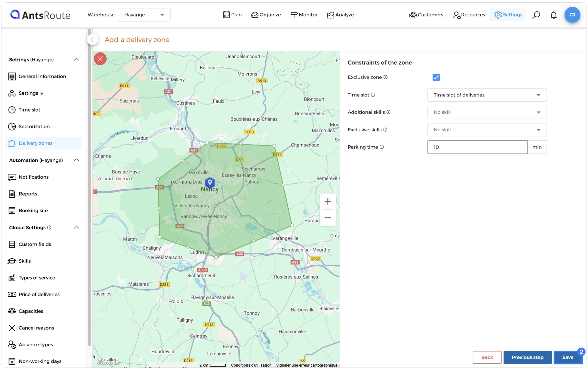Open the Warehouse Hayange dropdown

click(144, 15)
